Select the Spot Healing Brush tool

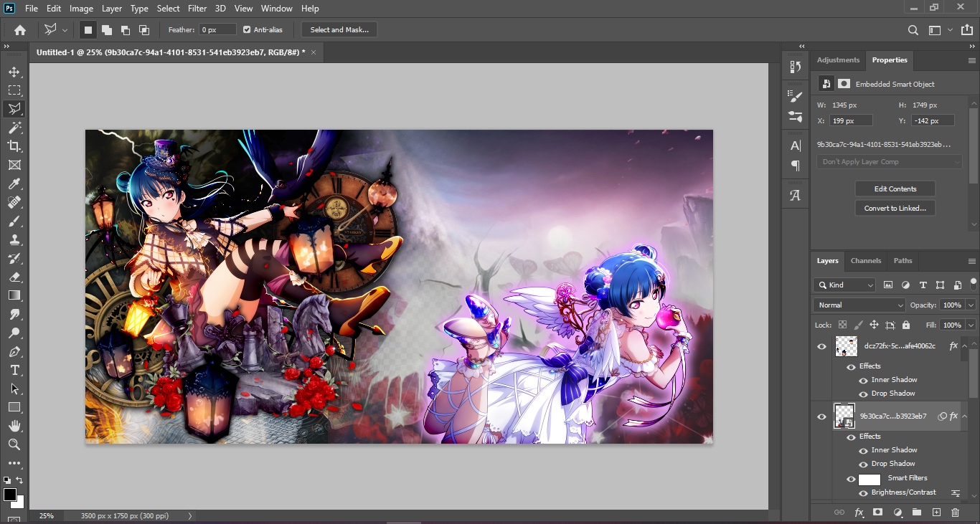pyautogui.click(x=14, y=203)
